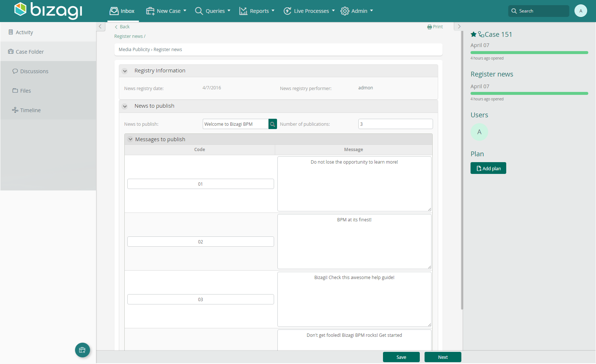This screenshot has height=364, width=596.
Task: Click the process diagram icon near Case 151
Action: coord(481,34)
